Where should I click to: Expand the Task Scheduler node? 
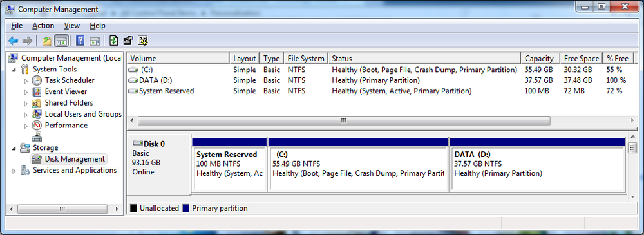pyautogui.click(x=26, y=80)
